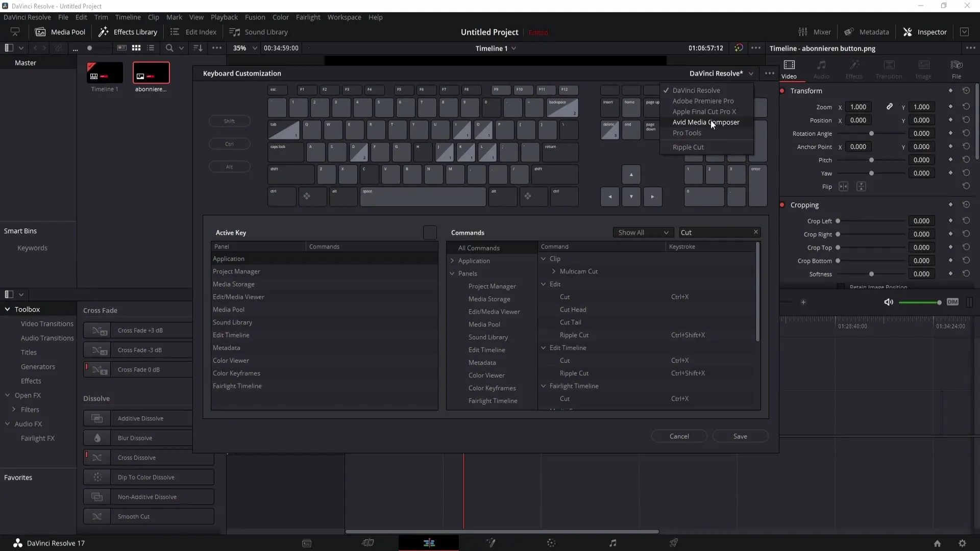Expand the Filters tree item
Image resolution: width=980 pixels, height=551 pixels.
[x=14, y=410]
